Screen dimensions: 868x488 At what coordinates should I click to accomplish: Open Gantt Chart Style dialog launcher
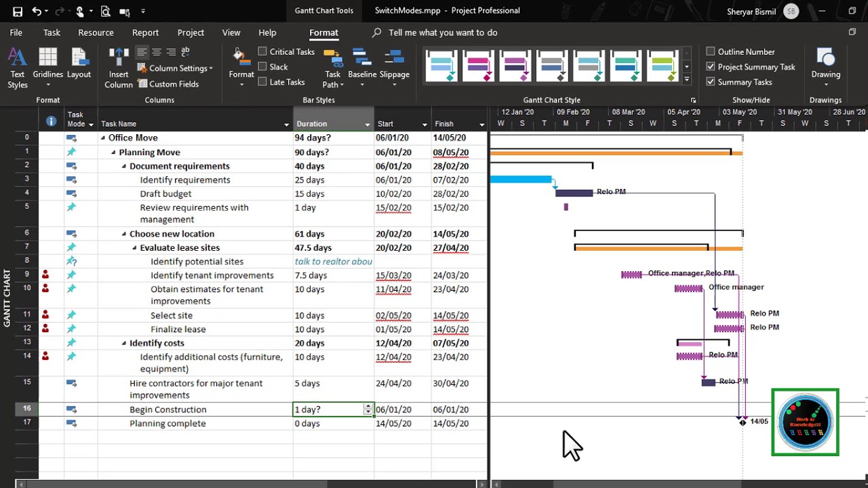693,100
